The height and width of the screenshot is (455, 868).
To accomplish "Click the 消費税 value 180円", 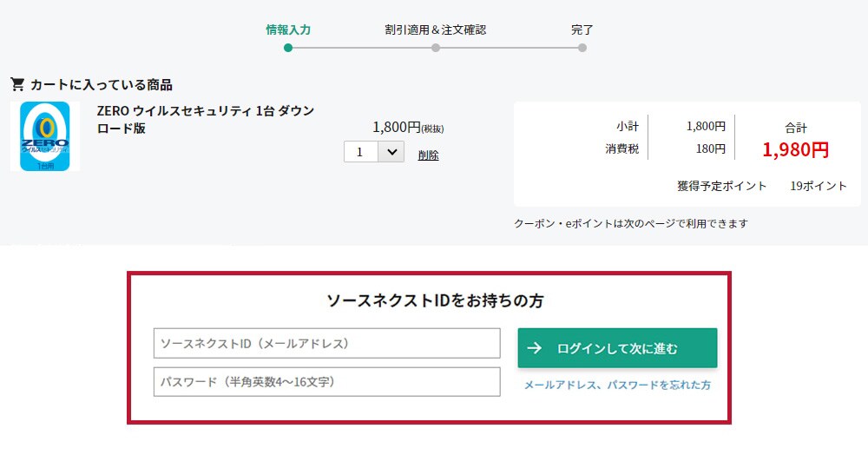I will click(710, 148).
